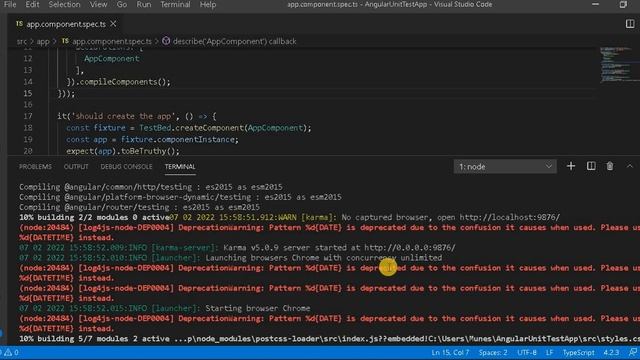Switch to the Output panel tab
This screenshot has width=640, height=360.
tap(76, 167)
